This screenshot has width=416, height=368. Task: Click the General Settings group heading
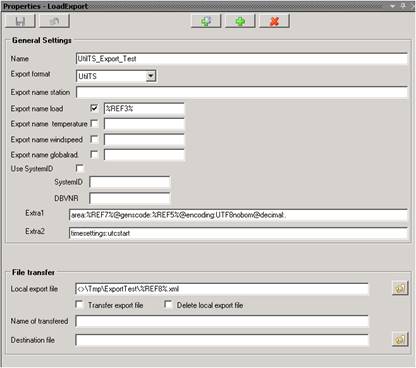42,40
